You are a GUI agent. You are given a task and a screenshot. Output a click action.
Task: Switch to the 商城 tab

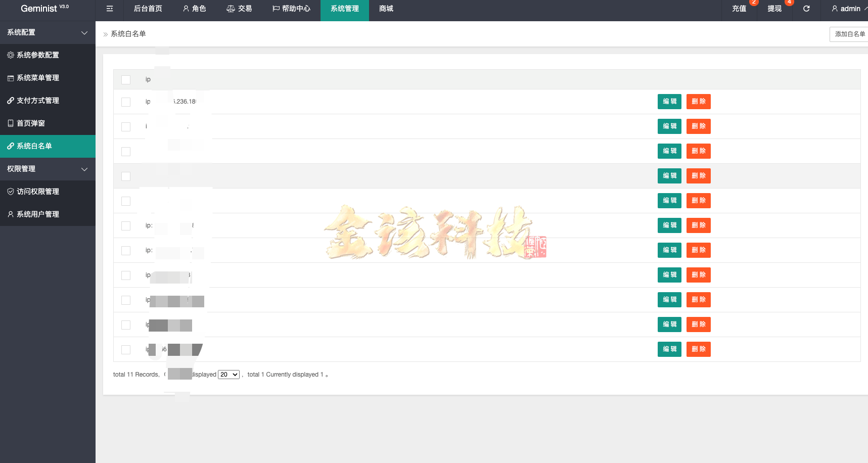385,9
